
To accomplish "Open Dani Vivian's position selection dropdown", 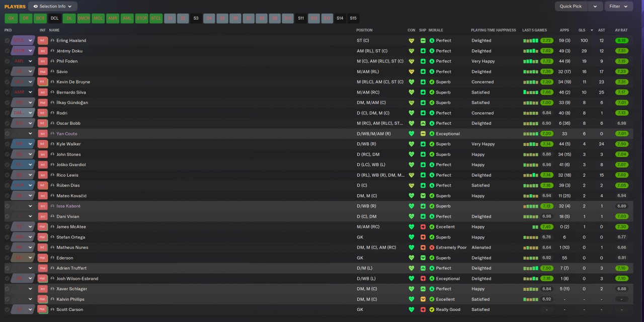I will coord(30,216).
